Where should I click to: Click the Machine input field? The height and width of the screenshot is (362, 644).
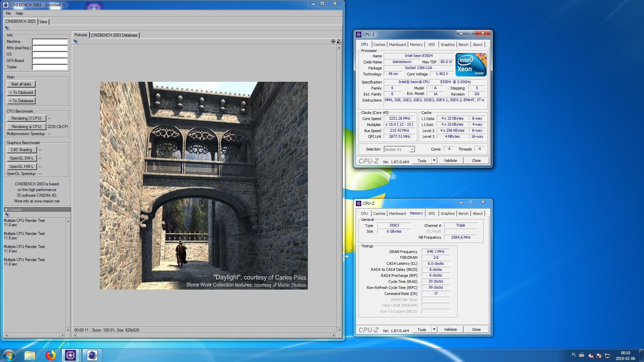click(50, 42)
